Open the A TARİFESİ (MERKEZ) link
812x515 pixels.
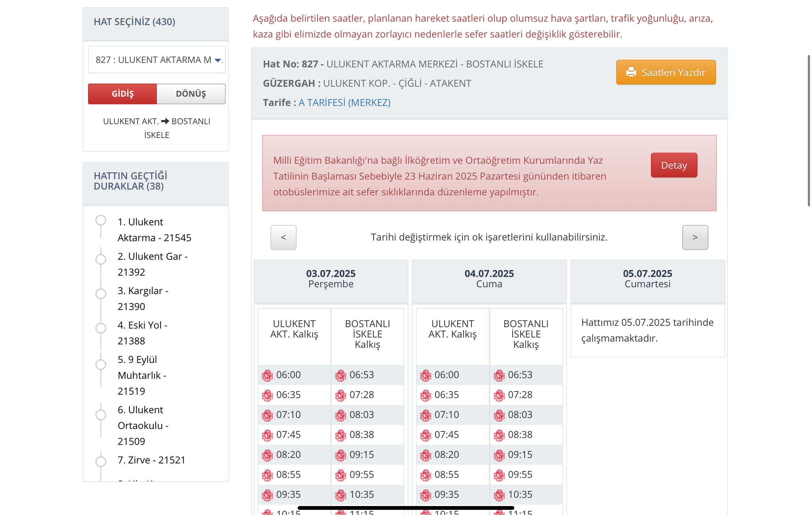click(x=344, y=103)
